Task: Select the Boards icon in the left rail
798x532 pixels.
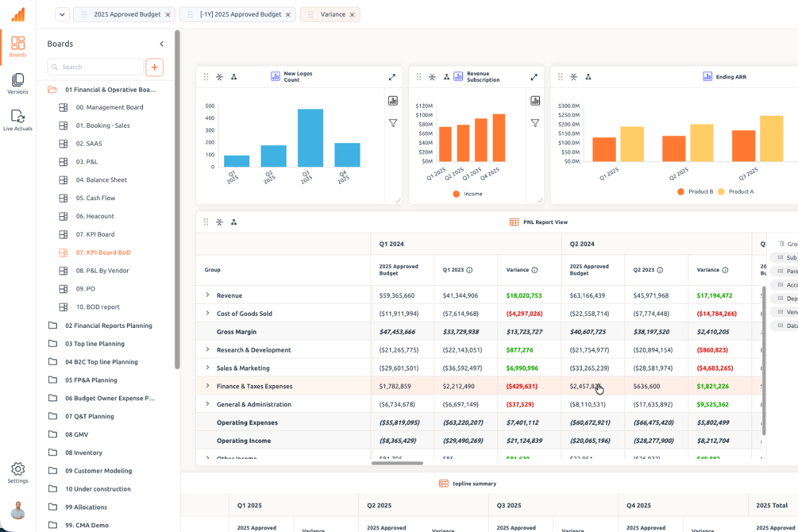Action: pyautogui.click(x=17, y=43)
